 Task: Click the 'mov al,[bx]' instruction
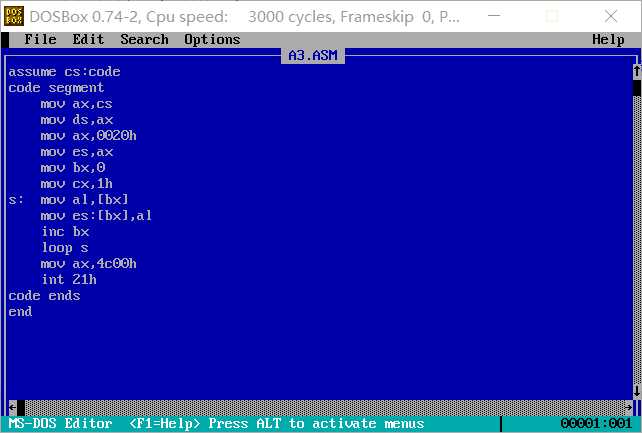pyautogui.click(x=84, y=200)
